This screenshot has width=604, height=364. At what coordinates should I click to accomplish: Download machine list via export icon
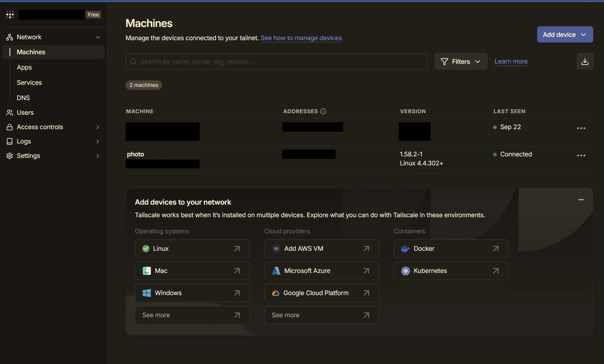585,62
